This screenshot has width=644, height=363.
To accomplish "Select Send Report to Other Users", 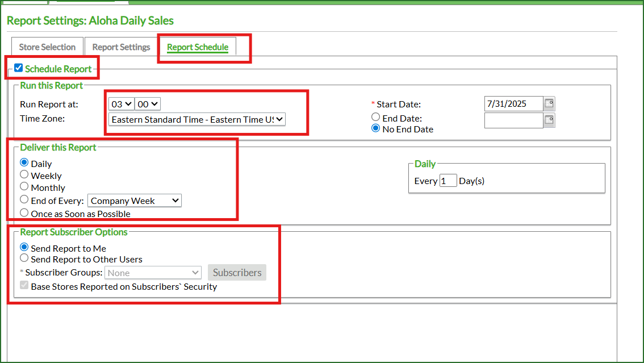I will (24, 258).
